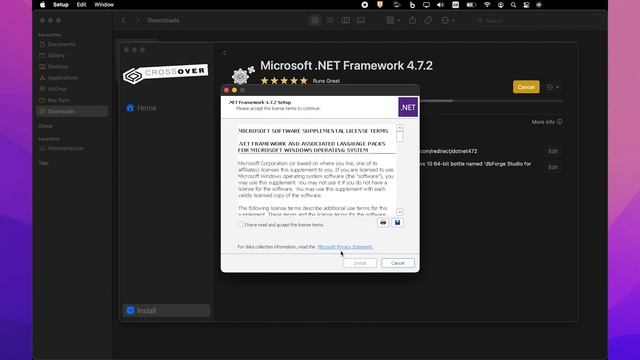Tick 'I have read and accept the license terms'
The image size is (640, 360).
pos(240,224)
